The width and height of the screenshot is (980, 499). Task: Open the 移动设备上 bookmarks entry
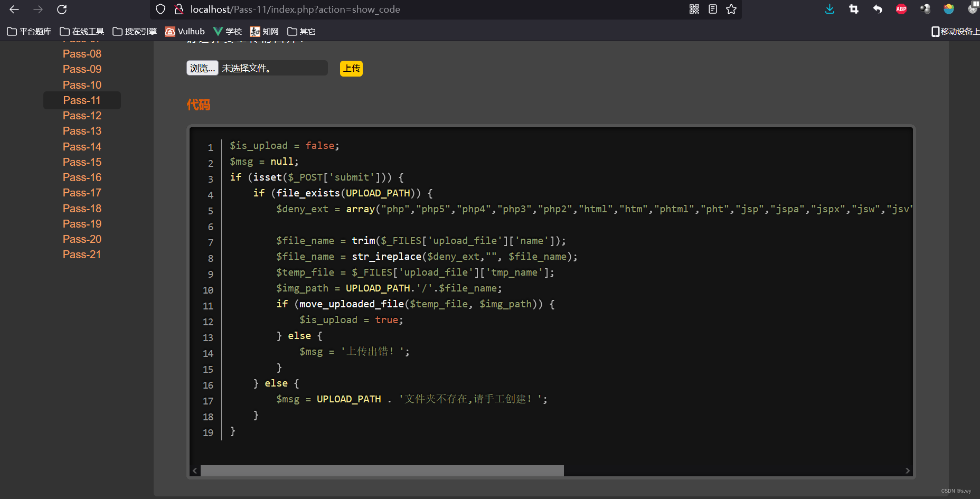coord(955,32)
